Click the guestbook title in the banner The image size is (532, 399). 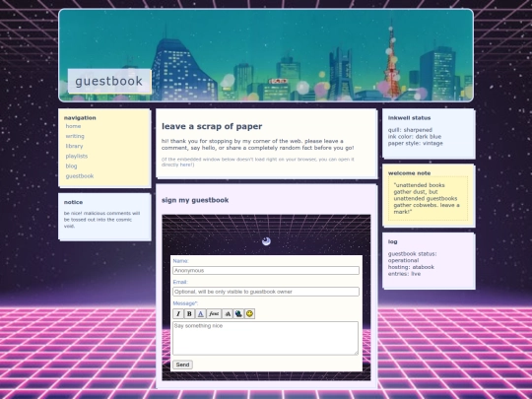(109, 81)
